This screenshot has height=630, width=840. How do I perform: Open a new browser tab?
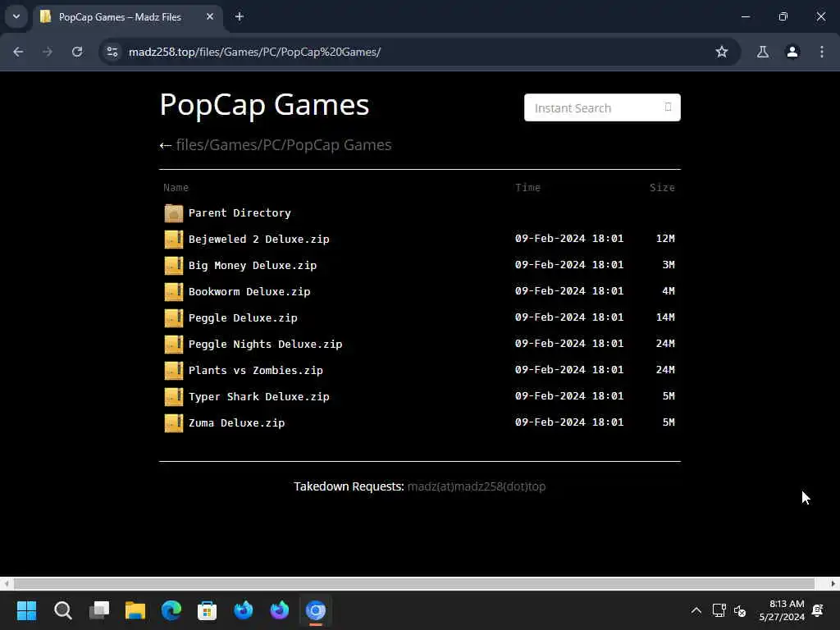coord(240,16)
